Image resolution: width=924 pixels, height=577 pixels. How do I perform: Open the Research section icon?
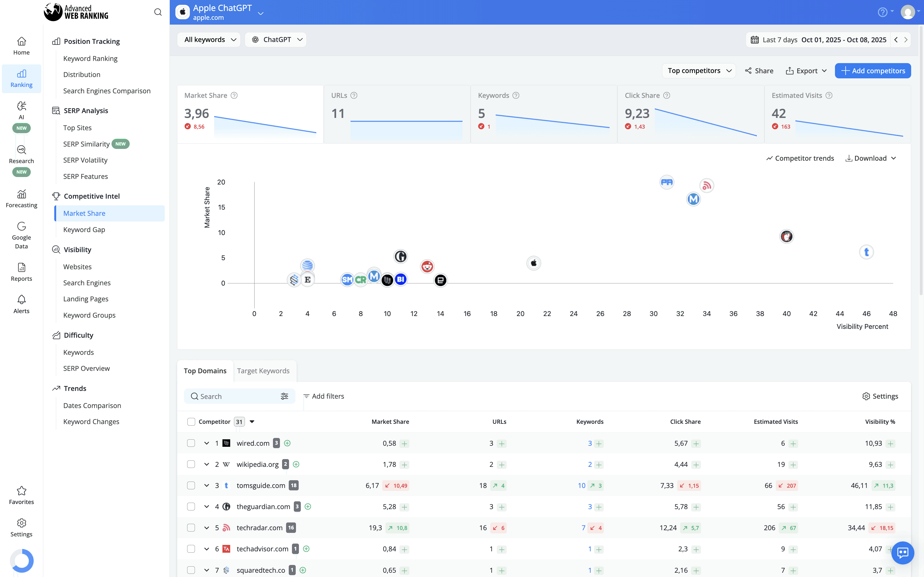[21, 149]
